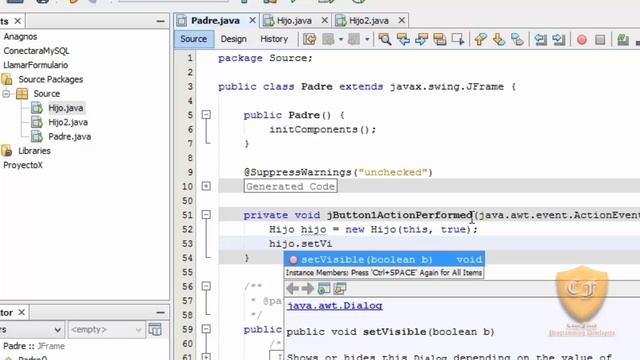Click the Source Packages folder icon
The image size is (640, 360).
coord(7,79)
